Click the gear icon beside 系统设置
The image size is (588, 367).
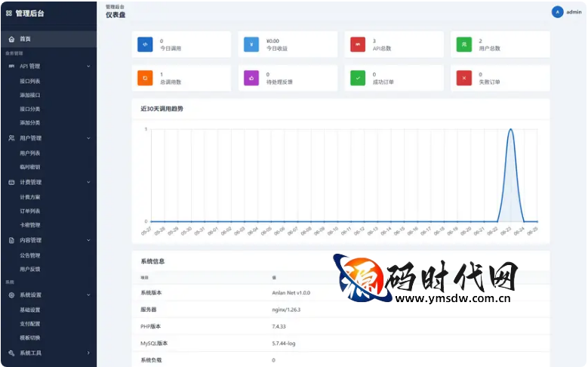coord(11,295)
